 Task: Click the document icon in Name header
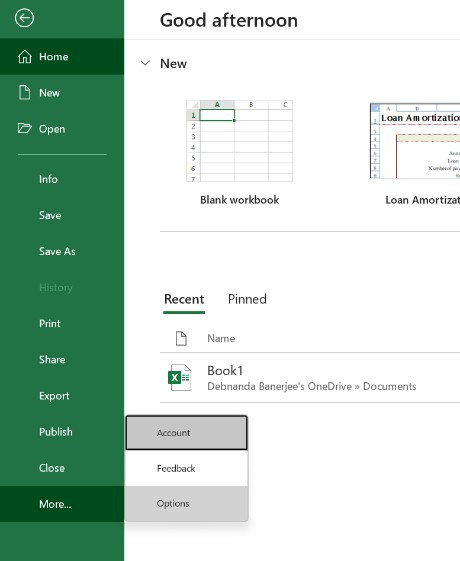point(181,338)
